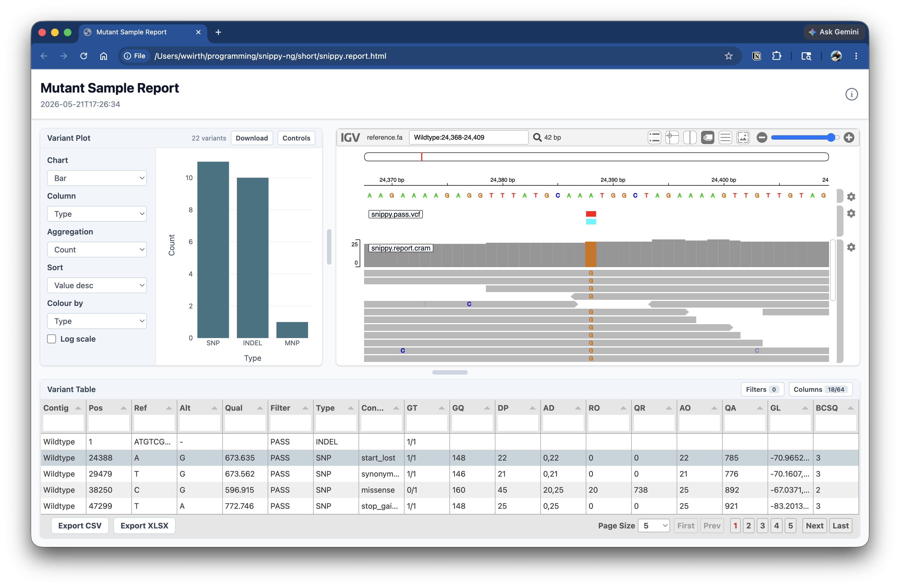
Task: Open new browser tab
Action: (218, 32)
